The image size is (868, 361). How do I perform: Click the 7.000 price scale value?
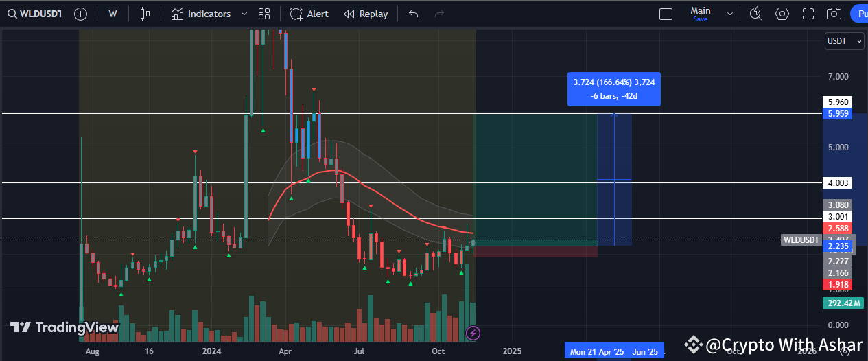pos(838,77)
